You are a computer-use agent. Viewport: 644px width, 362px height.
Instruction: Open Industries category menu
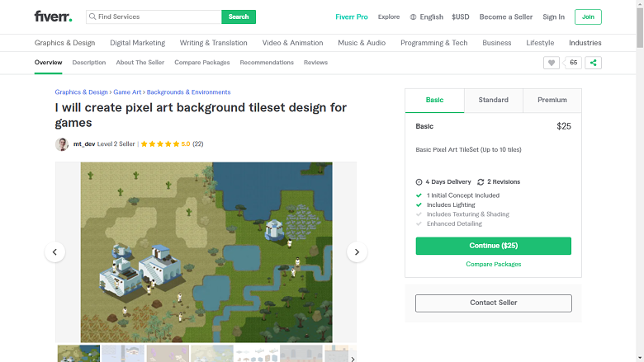point(585,43)
